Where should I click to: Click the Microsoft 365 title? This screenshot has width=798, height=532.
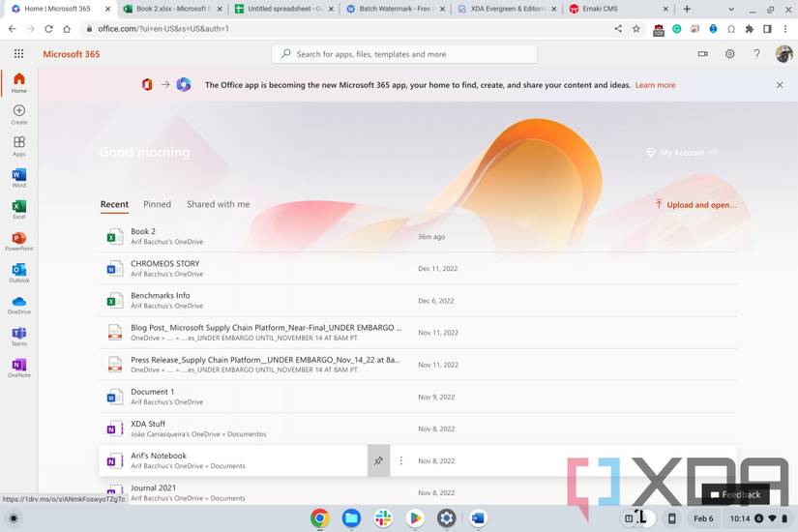point(72,54)
